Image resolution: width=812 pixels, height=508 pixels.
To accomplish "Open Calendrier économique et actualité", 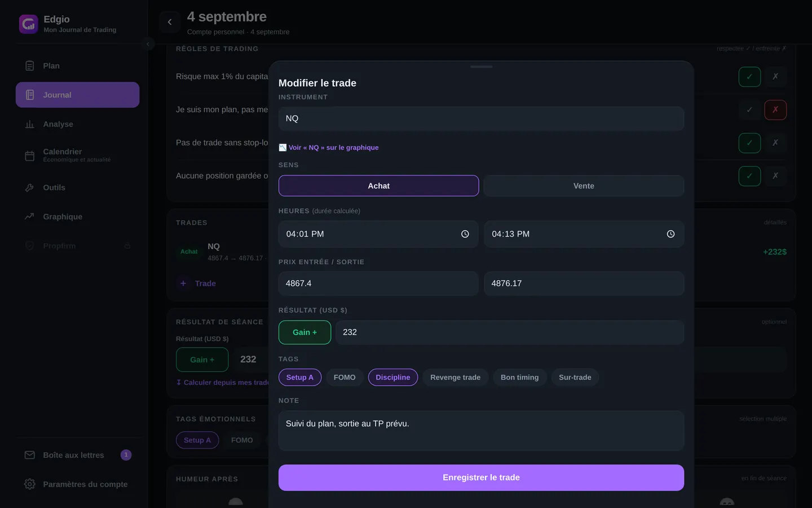I will (x=78, y=155).
